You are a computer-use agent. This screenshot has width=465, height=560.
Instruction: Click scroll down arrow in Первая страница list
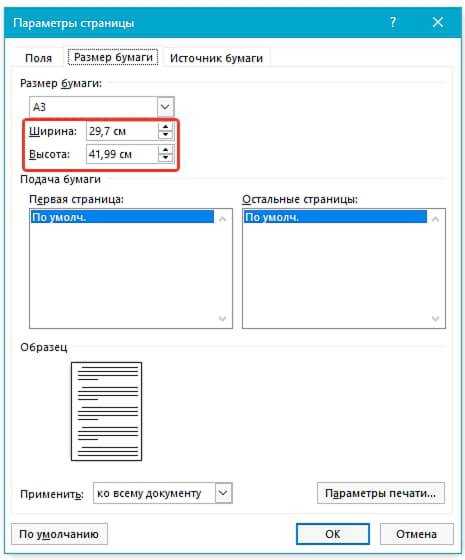coord(222,318)
